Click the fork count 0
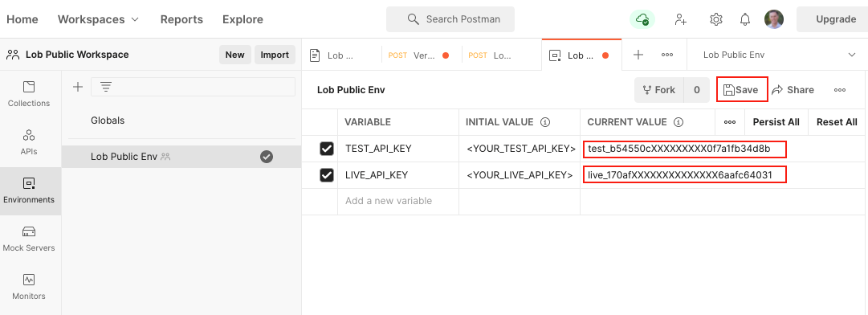The image size is (868, 315). [696, 90]
